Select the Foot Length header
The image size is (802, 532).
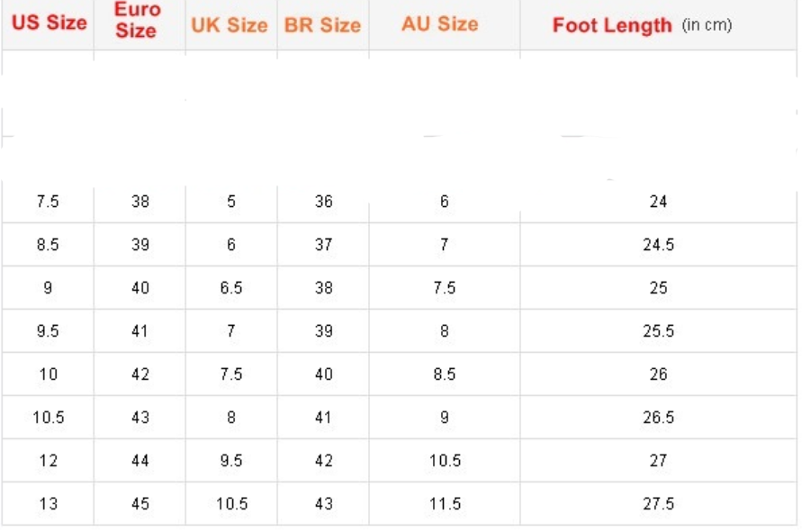[x=612, y=25]
